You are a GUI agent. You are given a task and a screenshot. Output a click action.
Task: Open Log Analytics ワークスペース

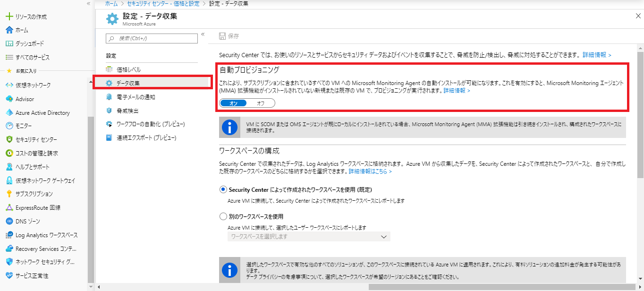pyautogui.click(x=46, y=235)
